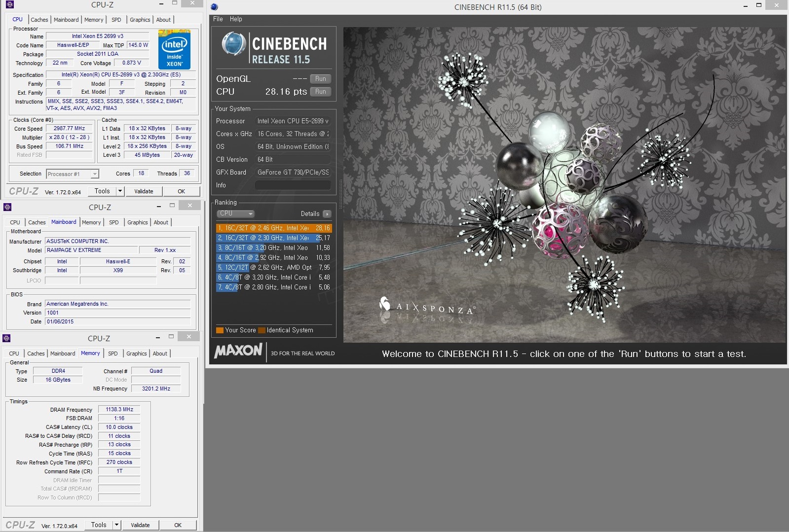Click the DRAM Frequency value 1138.3 MHz
Image resolution: width=789 pixels, height=532 pixels.
[x=119, y=410]
